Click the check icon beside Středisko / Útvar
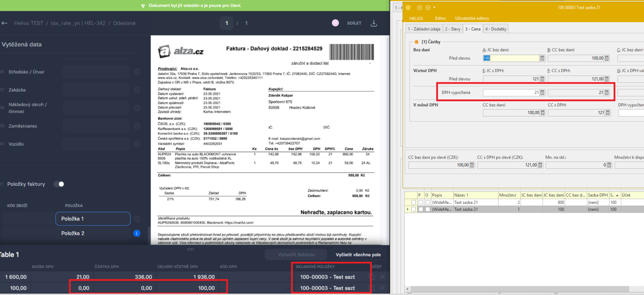The height and width of the screenshot is (295, 644). [137, 72]
